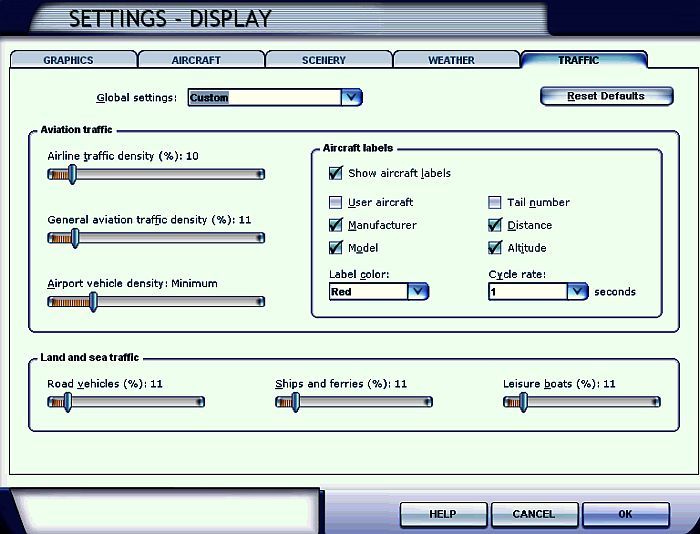Switch to the Graphics tab
The image size is (700, 534).
(x=68, y=60)
